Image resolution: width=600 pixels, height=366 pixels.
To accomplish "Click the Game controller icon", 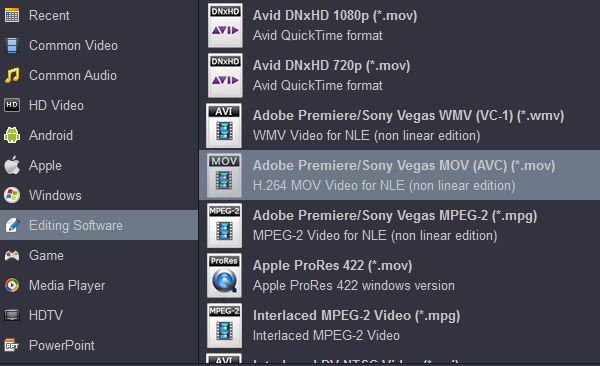I will pyautogui.click(x=12, y=255).
